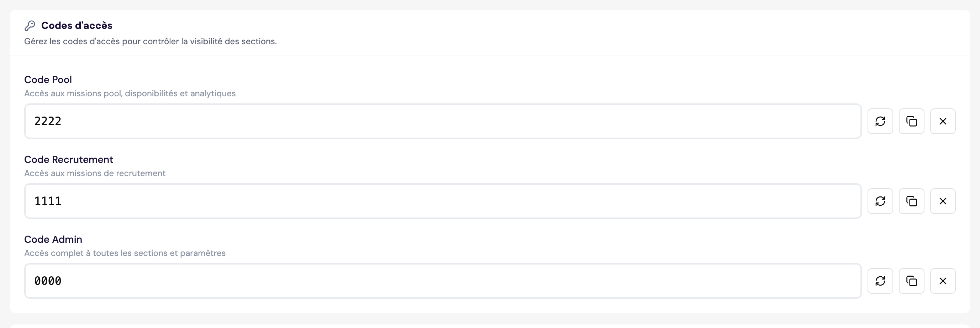Select the Code Admin field showing 0000
The width and height of the screenshot is (980, 328).
click(x=442, y=281)
